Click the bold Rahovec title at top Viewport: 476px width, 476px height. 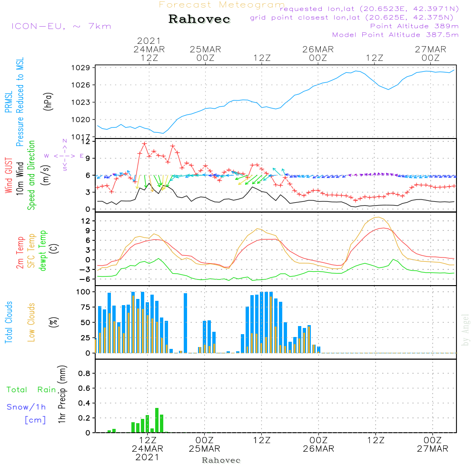pyautogui.click(x=199, y=19)
